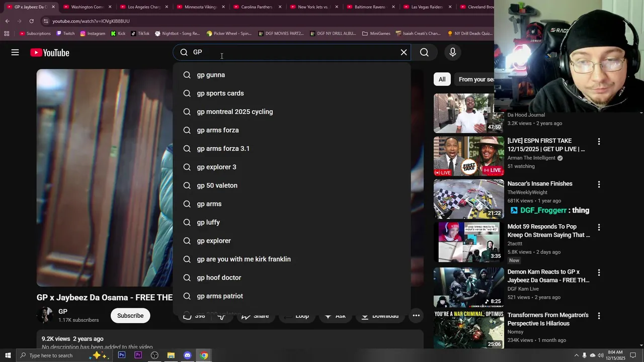The width and height of the screenshot is (644, 362).
Task: Select suggestion 'gp 50 valeton'
Action: click(x=292, y=186)
